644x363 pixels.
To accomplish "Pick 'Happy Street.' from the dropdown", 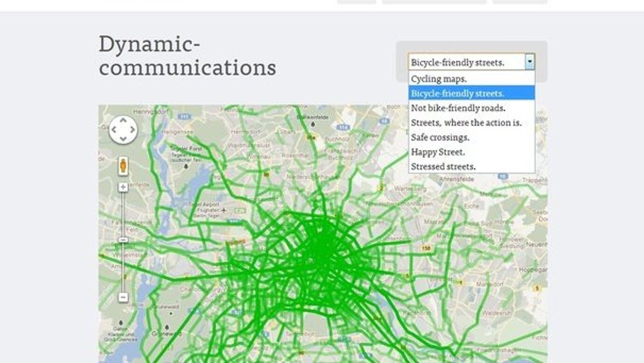I will pos(472,152).
